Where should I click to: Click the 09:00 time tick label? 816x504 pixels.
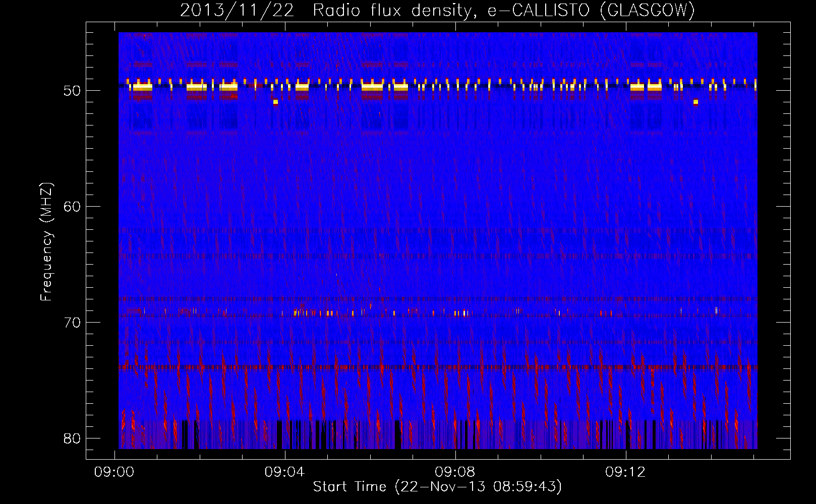114,472
